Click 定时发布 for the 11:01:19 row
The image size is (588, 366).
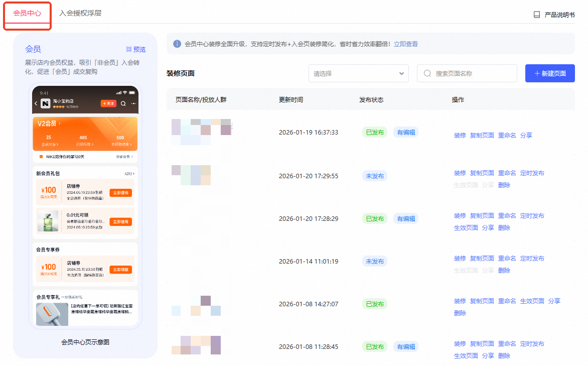click(532, 259)
